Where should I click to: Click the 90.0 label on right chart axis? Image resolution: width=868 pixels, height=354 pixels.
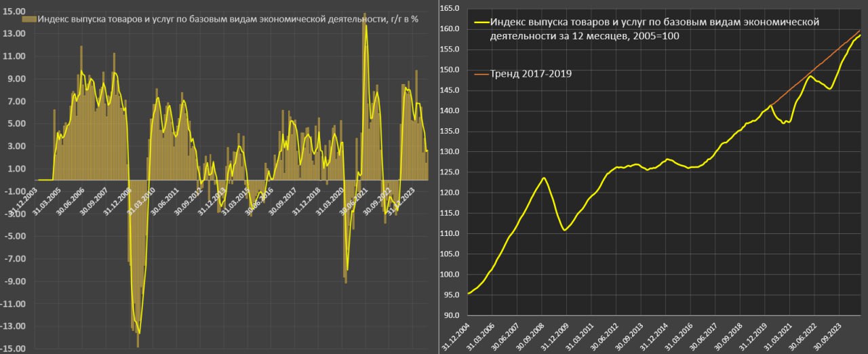pyautogui.click(x=452, y=315)
